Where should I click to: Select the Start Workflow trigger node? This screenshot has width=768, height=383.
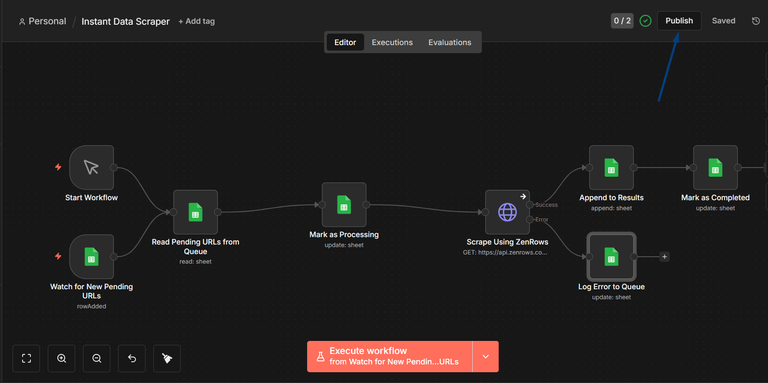click(x=92, y=168)
